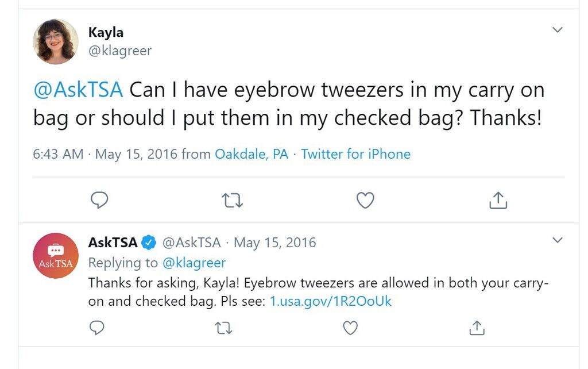Reply to the AskTSA response
Image resolution: width=588 pixels, height=369 pixels.
pyautogui.click(x=96, y=328)
